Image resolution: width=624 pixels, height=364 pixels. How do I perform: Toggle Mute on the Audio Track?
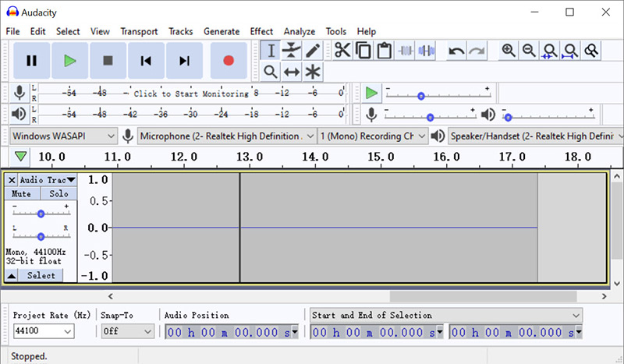point(22,194)
